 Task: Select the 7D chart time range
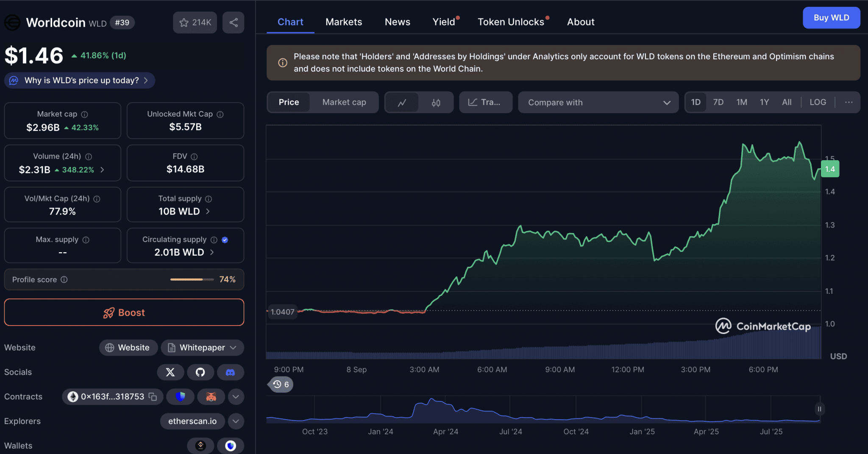[718, 102]
